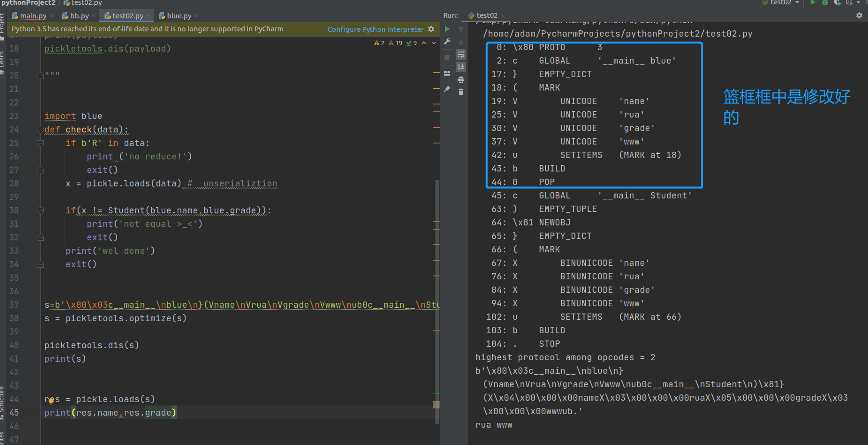This screenshot has height=445, width=868.
Task: Close the bb.py tab
Action: (94, 16)
